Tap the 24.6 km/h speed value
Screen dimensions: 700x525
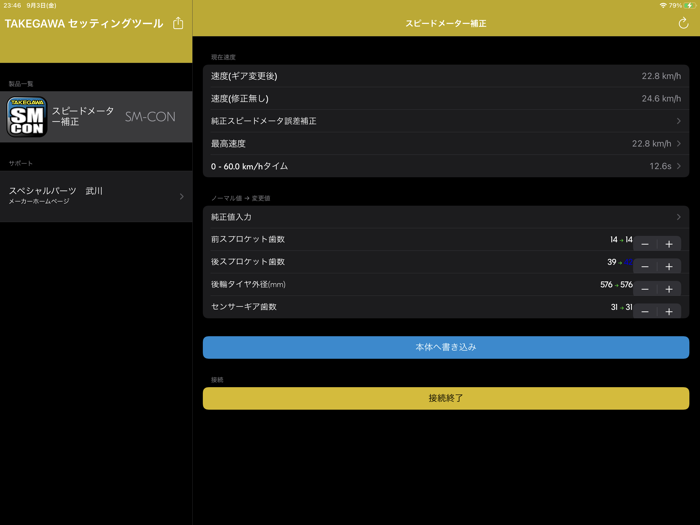click(x=661, y=99)
